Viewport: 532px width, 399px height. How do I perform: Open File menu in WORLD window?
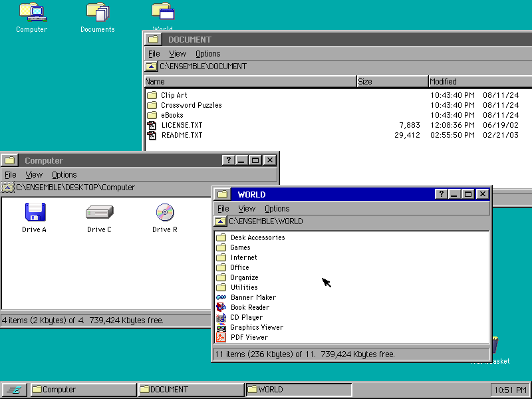click(x=223, y=209)
